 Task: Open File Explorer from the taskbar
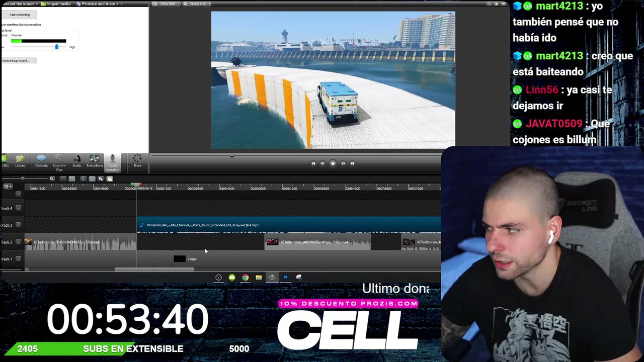[259, 278]
